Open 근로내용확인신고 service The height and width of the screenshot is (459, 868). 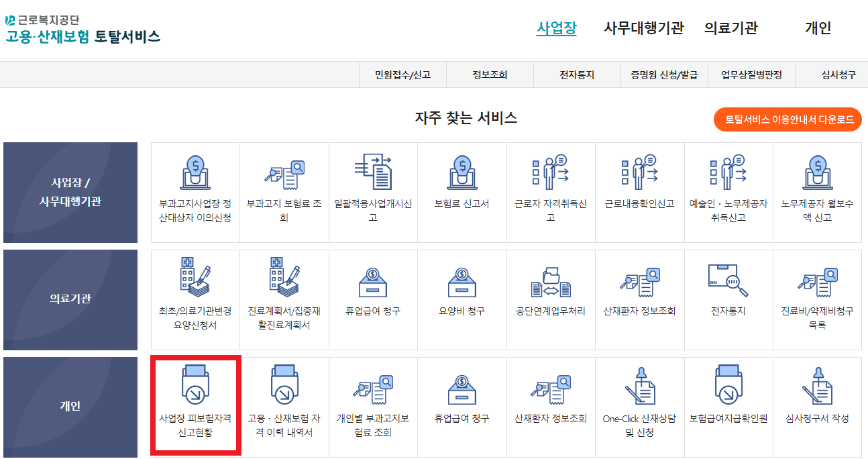640,193
